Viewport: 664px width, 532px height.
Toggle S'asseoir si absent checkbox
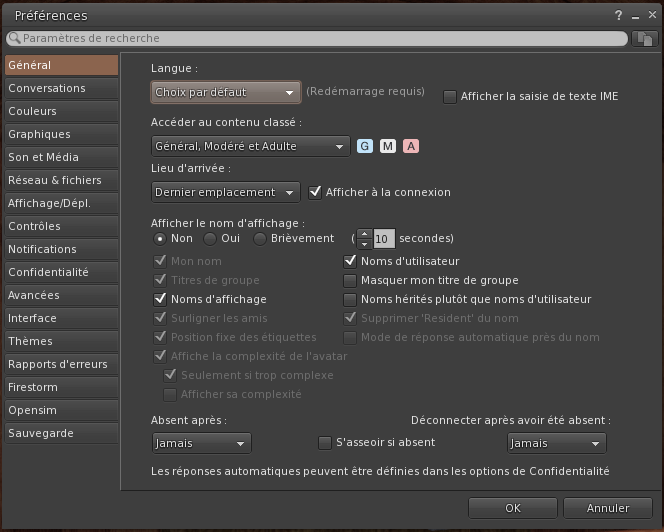(324, 443)
